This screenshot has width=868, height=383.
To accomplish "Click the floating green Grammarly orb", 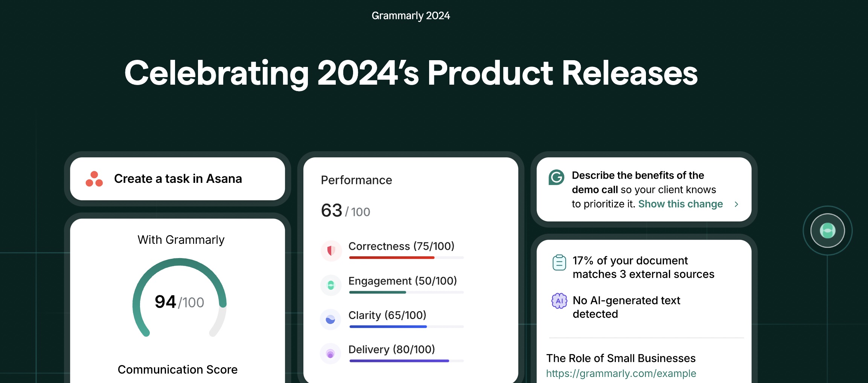I will point(827,231).
